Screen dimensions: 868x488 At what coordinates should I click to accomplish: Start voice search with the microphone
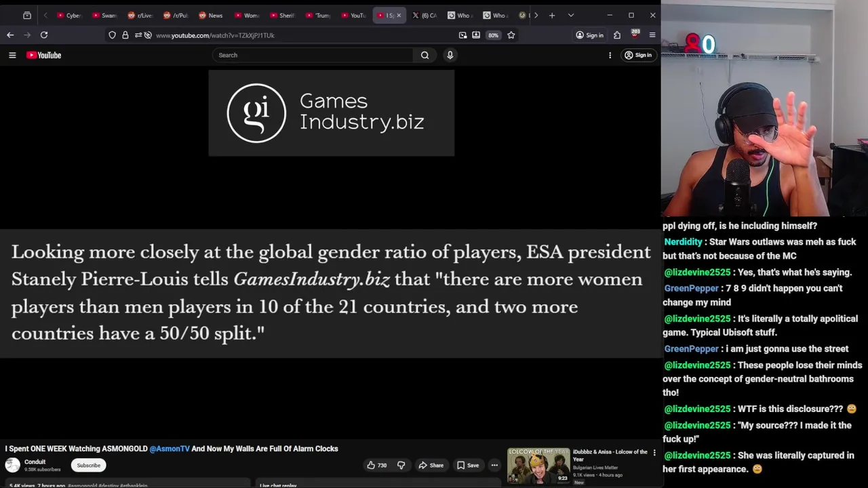pyautogui.click(x=450, y=55)
